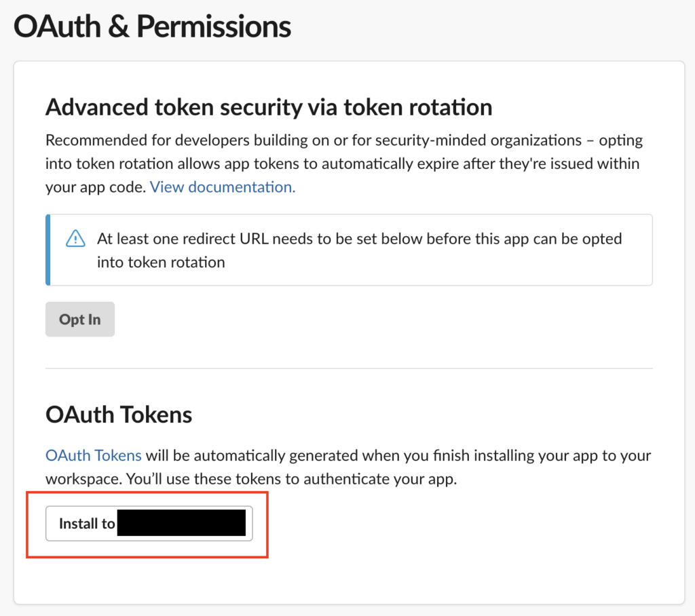Click the "Install to" label text
Image resolution: width=695 pixels, height=616 pixels.
pyautogui.click(x=87, y=523)
